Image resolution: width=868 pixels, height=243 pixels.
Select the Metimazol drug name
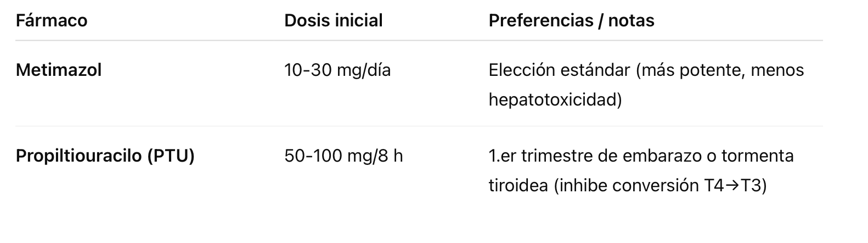click(x=59, y=70)
